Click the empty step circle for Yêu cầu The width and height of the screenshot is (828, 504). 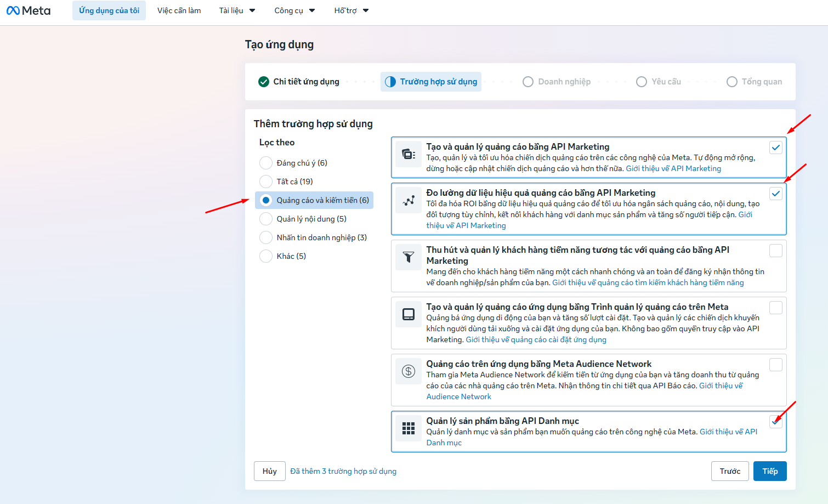642,82
